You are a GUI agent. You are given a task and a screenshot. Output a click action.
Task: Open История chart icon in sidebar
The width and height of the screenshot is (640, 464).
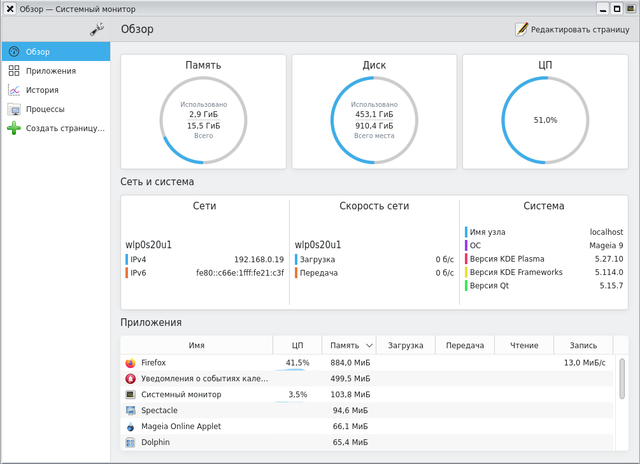click(14, 90)
